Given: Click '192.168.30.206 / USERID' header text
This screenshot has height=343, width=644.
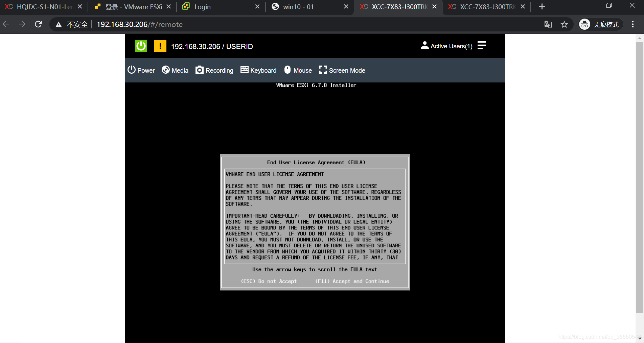Looking at the screenshot, I should [x=212, y=46].
